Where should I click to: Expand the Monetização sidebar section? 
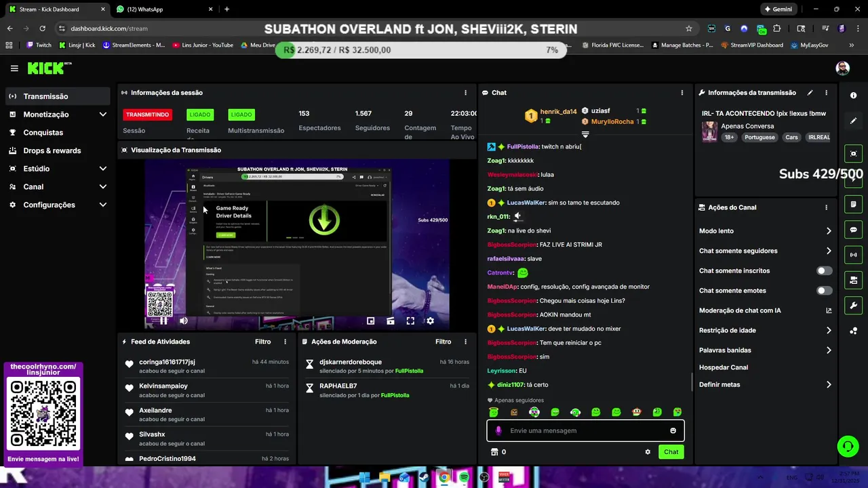(103, 115)
